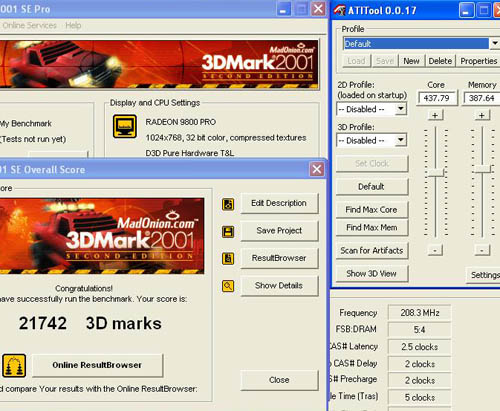This screenshot has width=500, height=411.
Task: Open Edit Description
Action: [279, 203]
